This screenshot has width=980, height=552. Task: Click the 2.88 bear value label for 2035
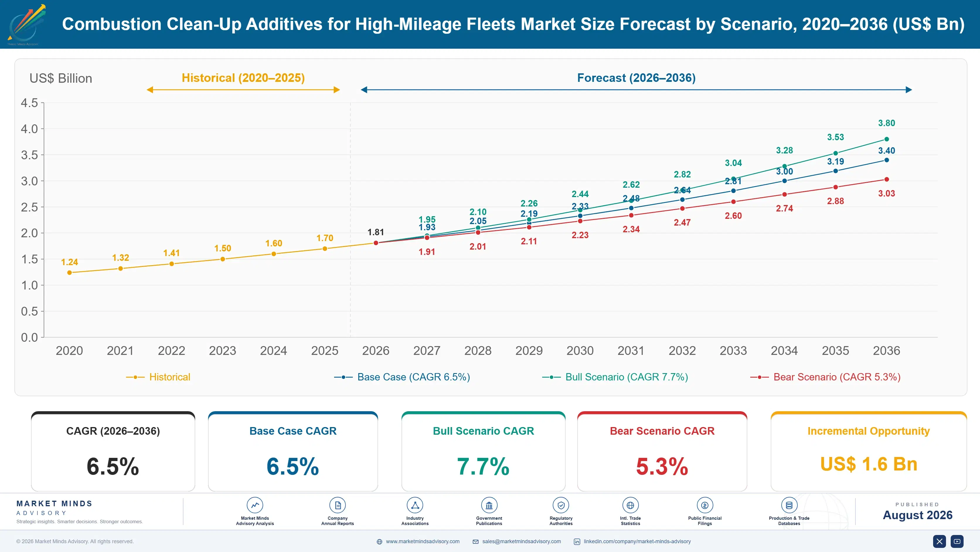tap(836, 201)
